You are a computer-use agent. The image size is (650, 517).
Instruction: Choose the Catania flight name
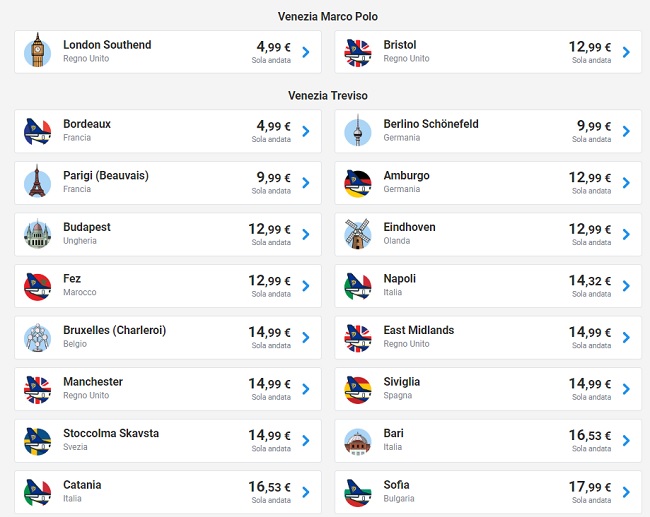82,485
